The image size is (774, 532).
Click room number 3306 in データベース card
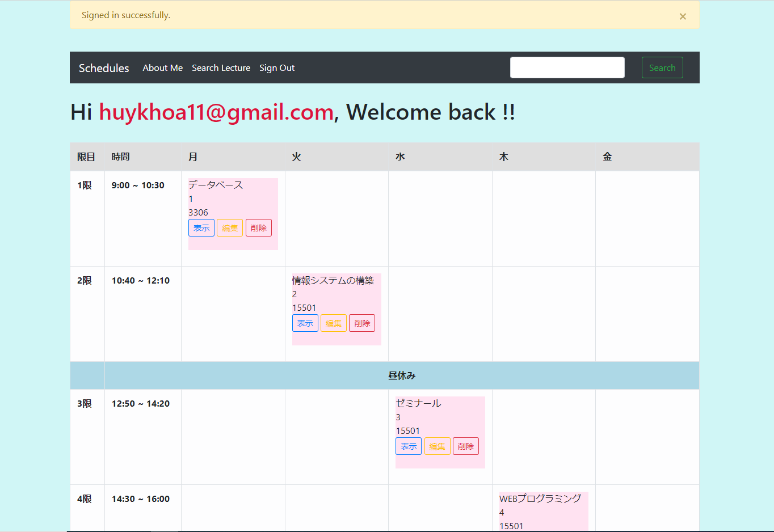click(x=198, y=213)
